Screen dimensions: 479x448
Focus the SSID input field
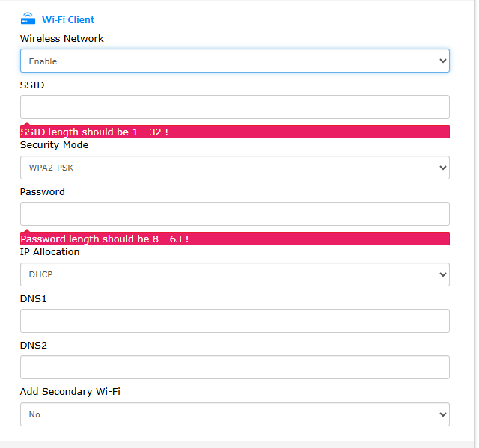coord(234,107)
